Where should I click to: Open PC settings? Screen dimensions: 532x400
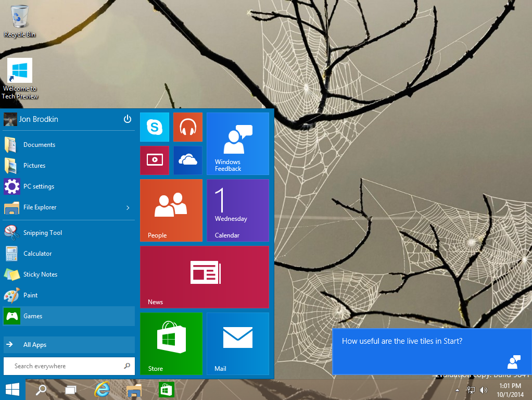click(x=37, y=186)
